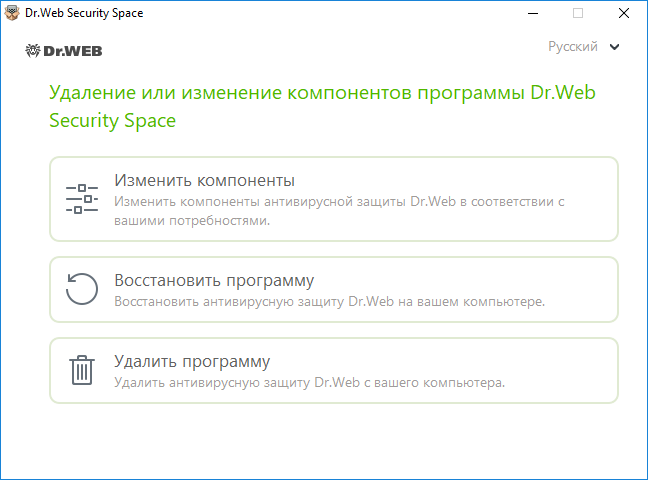648x480 pixels.
Task: Click description text 'Изменить компоненты антивирусной защиты'
Action: point(260,202)
